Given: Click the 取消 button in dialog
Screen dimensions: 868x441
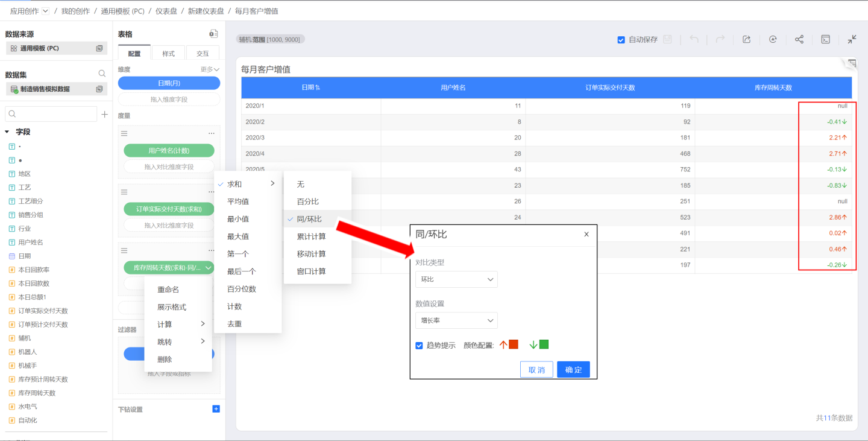Looking at the screenshot, I should (x=536, y=370).
